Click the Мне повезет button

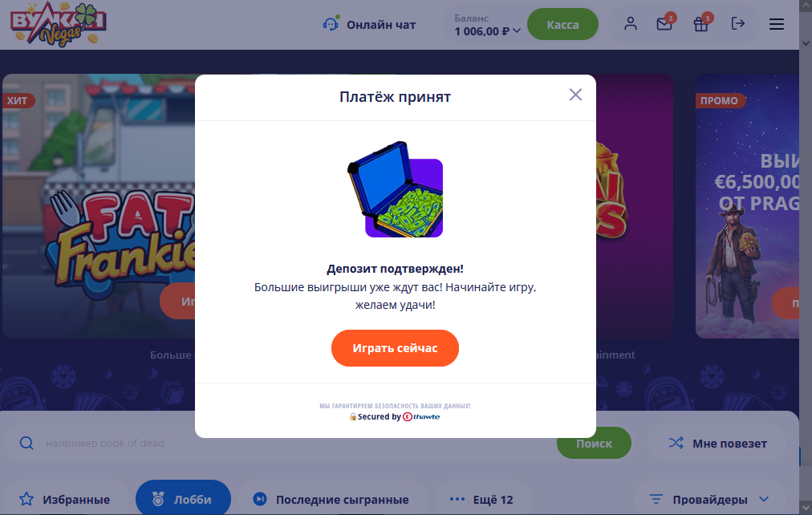pyautogui.click(x=717, y=444)
